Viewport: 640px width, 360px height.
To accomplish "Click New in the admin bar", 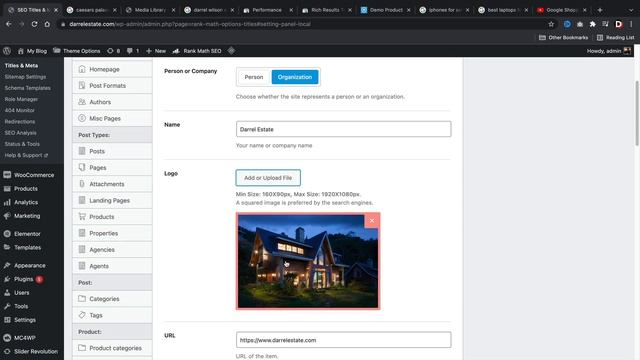I will (156, 51).
